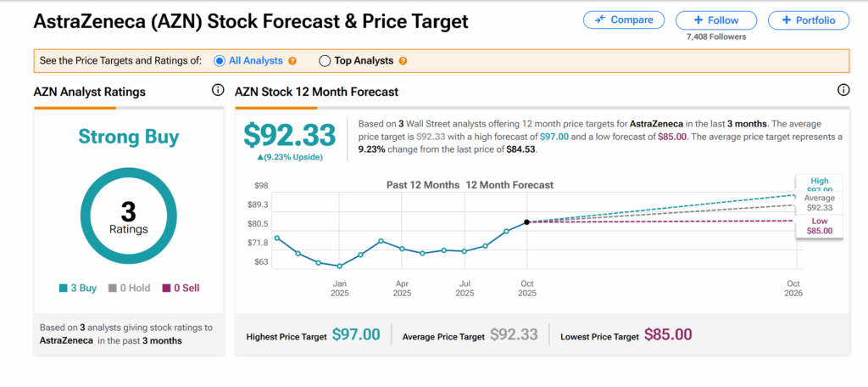Click the Oct 2025 black chart point
The width and height of the screenshot is (868, 387).
point(527,222)
